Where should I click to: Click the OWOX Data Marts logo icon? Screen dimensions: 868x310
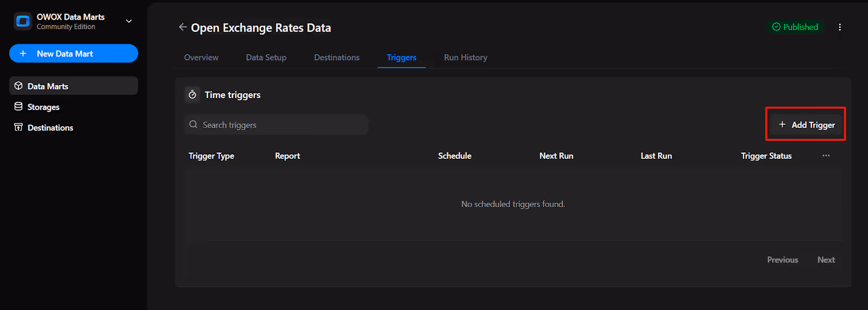(23, 21)
